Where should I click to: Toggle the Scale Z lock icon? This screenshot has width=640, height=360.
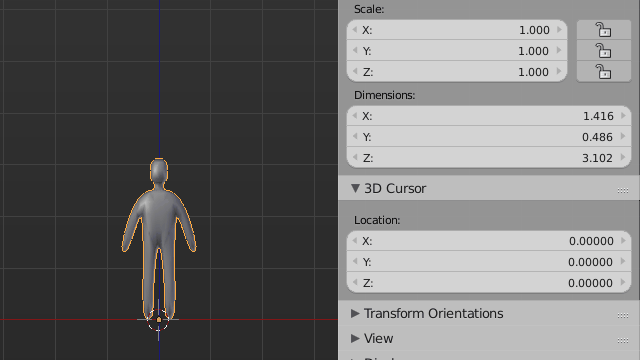603,72
